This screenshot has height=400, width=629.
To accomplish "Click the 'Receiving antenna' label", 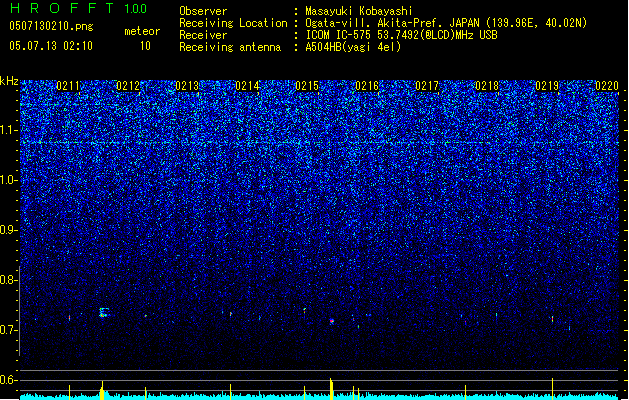I will (230, 47).
